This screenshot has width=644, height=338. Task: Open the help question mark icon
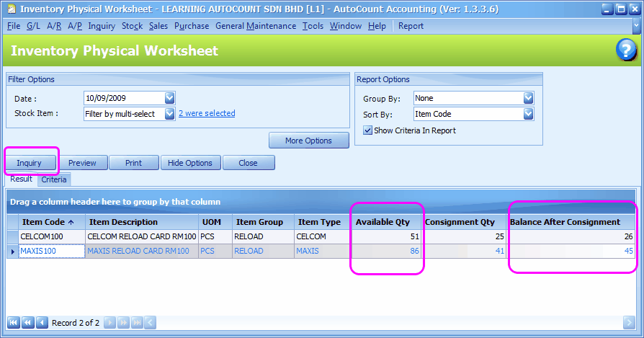coord(626,50)
